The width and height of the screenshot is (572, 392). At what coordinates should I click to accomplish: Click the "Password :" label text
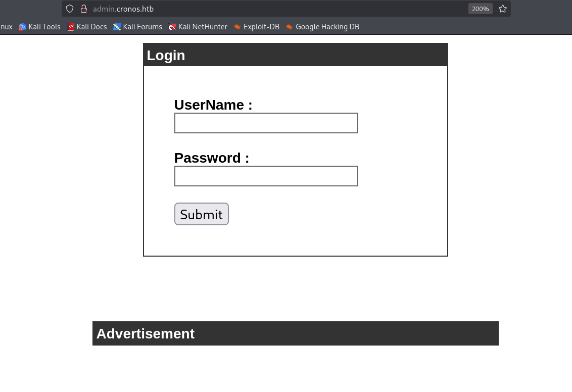click(211, 158)
